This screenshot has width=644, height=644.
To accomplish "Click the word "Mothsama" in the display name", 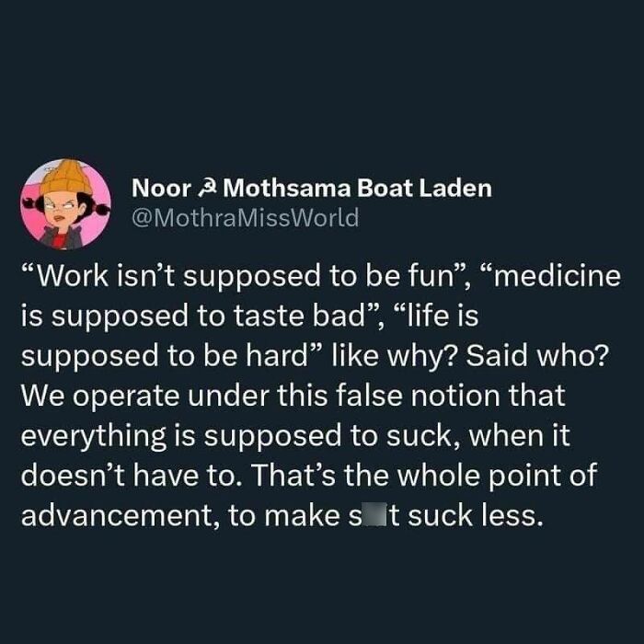I will pos(287,189).
